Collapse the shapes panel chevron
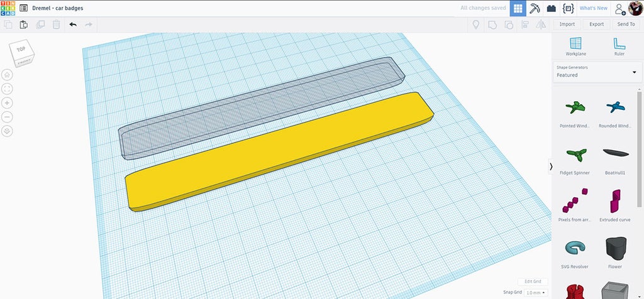This screenshot has height=299, width=644. (x=550, y=166)
